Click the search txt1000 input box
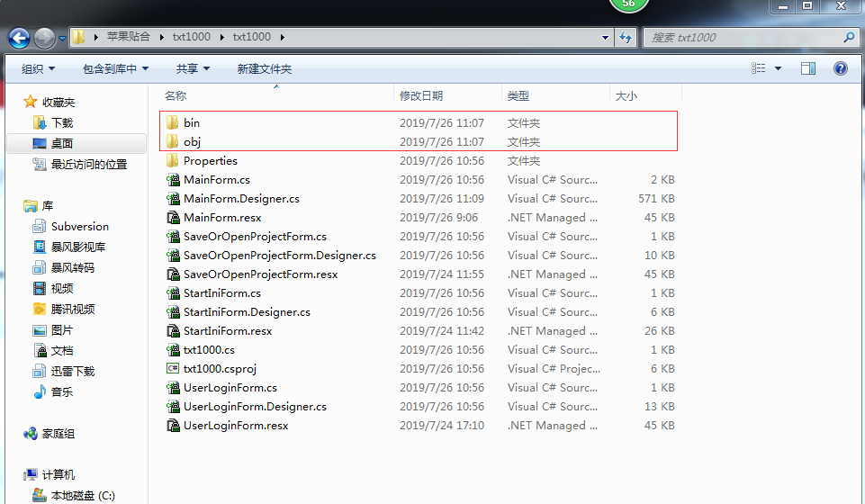 (742, 38)
